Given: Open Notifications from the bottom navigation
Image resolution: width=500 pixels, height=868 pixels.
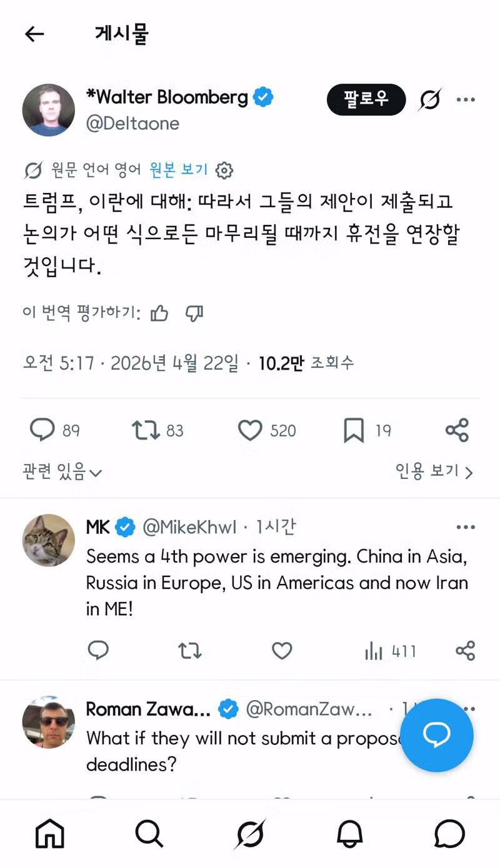Looking at the screenshot, I should 349,834.
